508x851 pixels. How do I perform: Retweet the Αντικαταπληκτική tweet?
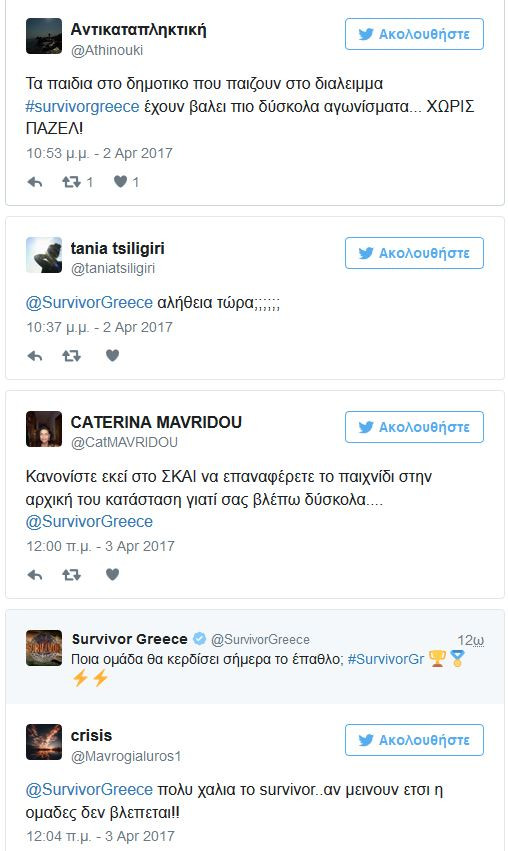coord(72,182)
